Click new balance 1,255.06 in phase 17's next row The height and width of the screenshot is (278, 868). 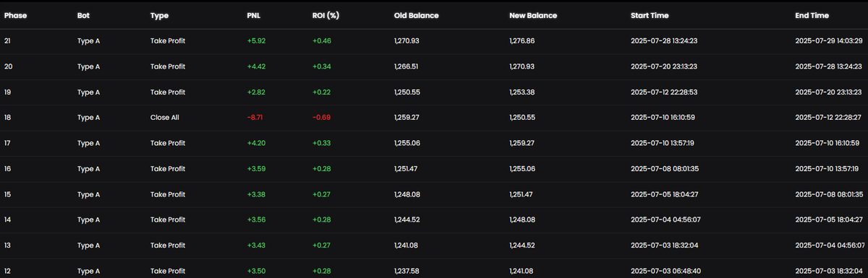point(522,168)
